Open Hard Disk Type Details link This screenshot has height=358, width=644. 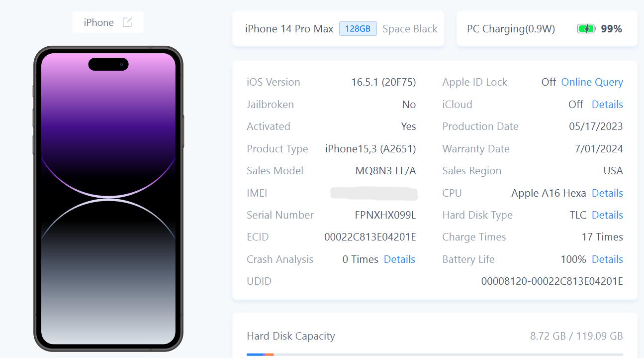click(607, 215)
